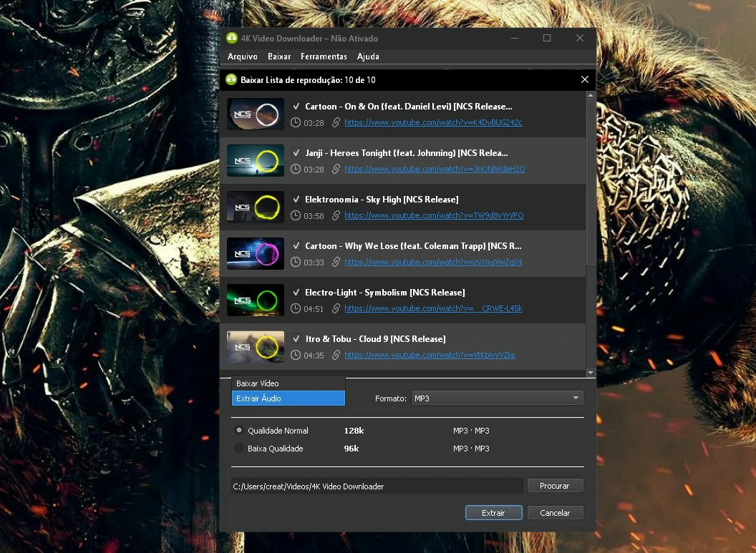Click link icon in Itro & Tobu Cloud 9 row

click(336, 355)
